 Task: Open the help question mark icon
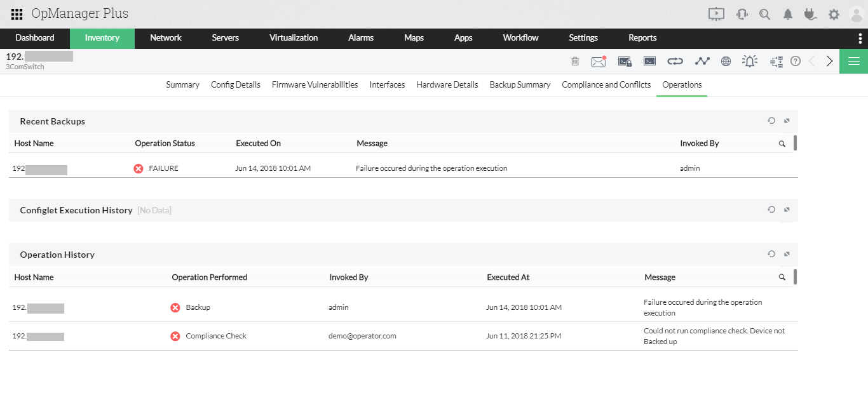click(x=796, y=61)
